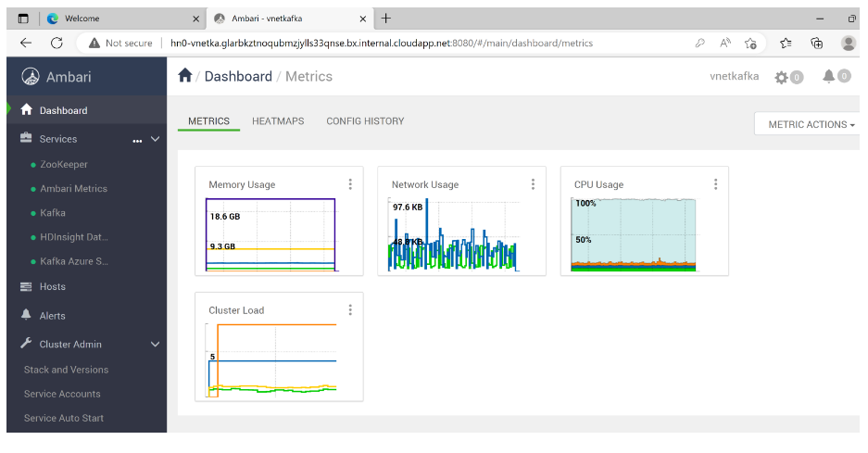868x453 pixels.
Task: Open the Kafka service link
Action: click(x=53, y=213)
